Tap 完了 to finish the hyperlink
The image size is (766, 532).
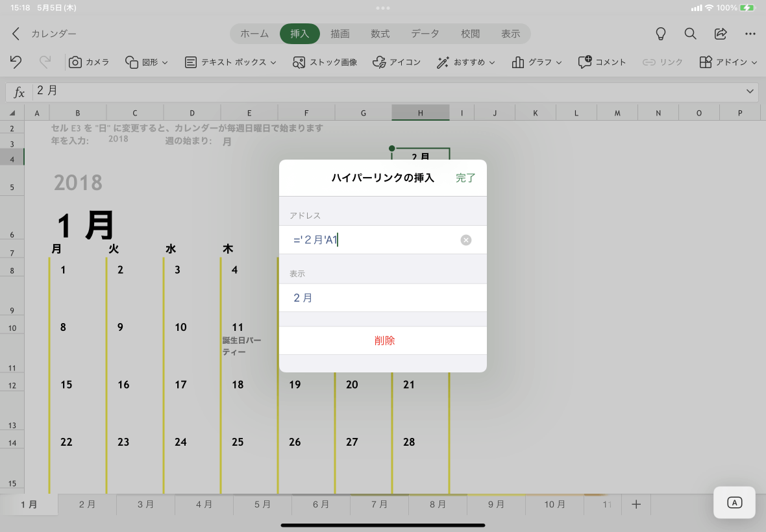coord(465,178)
